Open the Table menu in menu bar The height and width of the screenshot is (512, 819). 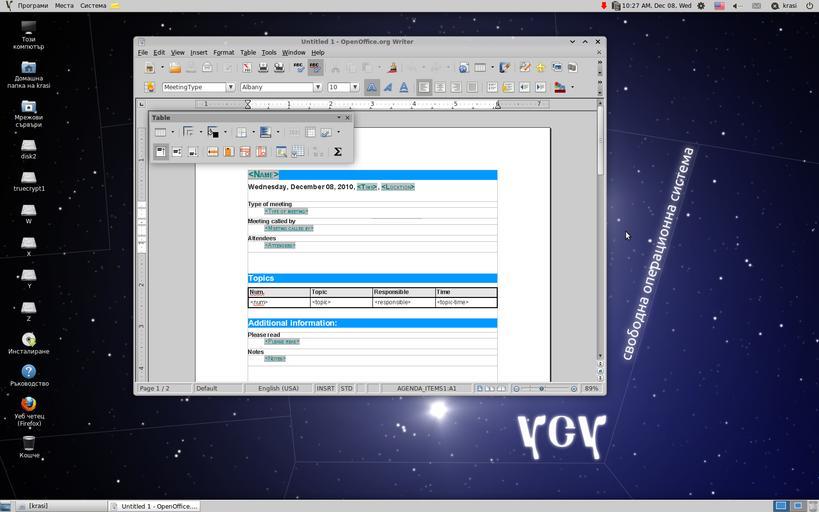point(247,52)
